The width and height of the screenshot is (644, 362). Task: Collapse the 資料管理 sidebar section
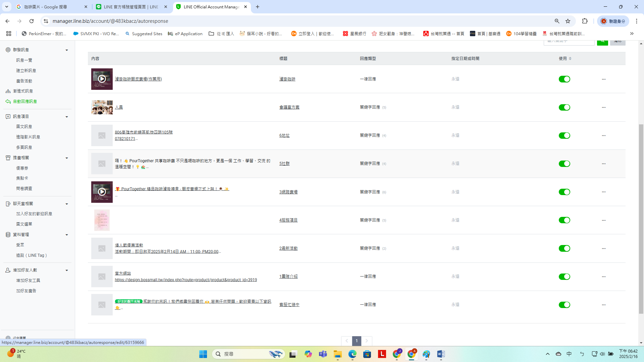[x=66, y=235]
